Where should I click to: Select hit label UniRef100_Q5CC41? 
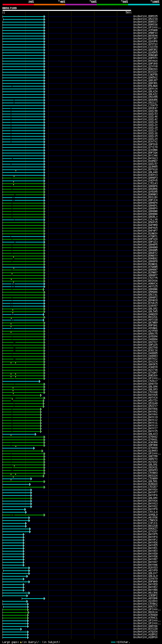tap(145, 295)
